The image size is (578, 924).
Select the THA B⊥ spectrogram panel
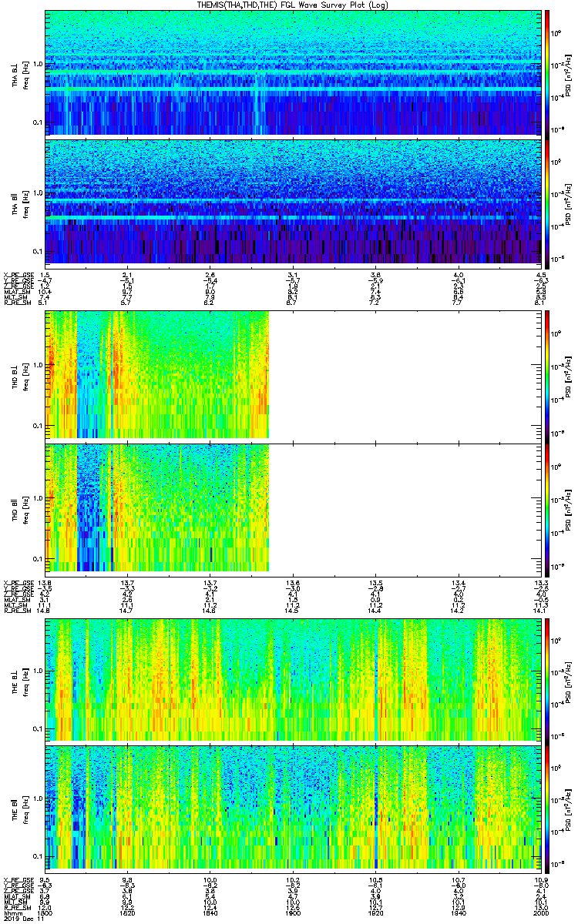tap(293, 73)
